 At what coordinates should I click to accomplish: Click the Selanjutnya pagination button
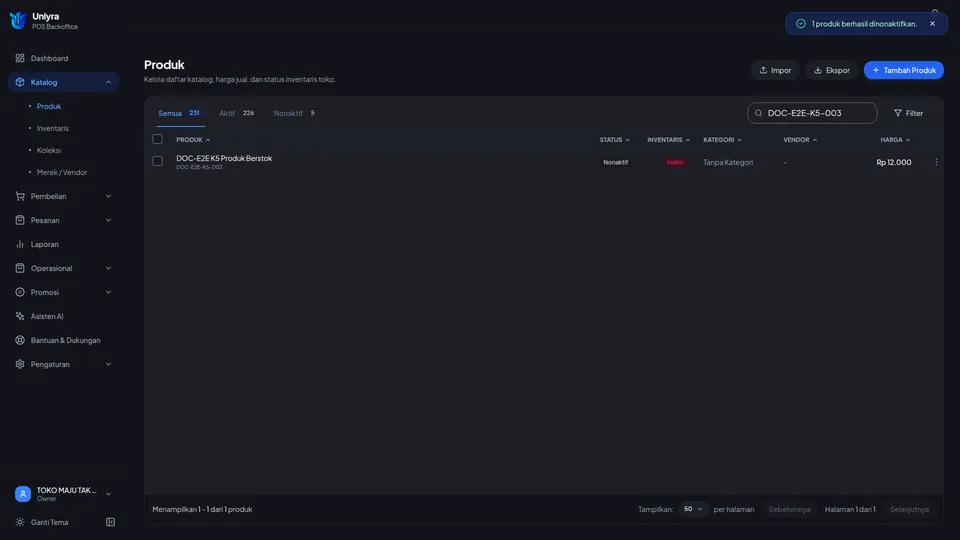[x=909, y=509]
